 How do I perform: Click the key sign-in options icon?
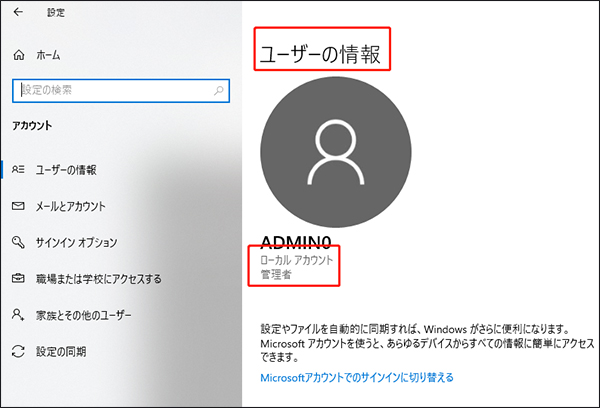tap(18, 242)
